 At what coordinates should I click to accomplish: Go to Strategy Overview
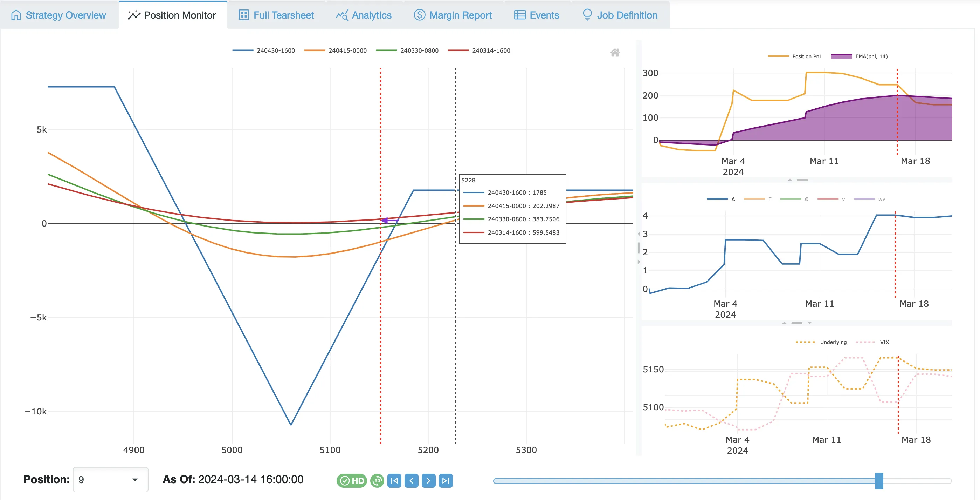[x=58, y=15]
